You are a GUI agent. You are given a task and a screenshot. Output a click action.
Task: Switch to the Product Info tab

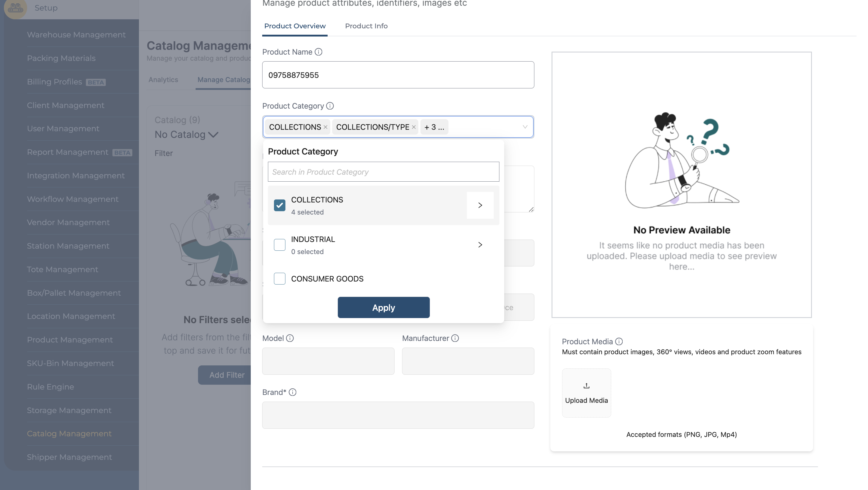pyautogui.click(x=366, y=26)
